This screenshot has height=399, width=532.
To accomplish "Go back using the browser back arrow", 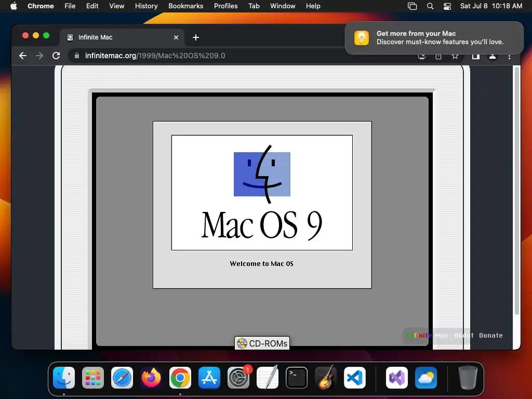I will (x=23, y=56).
